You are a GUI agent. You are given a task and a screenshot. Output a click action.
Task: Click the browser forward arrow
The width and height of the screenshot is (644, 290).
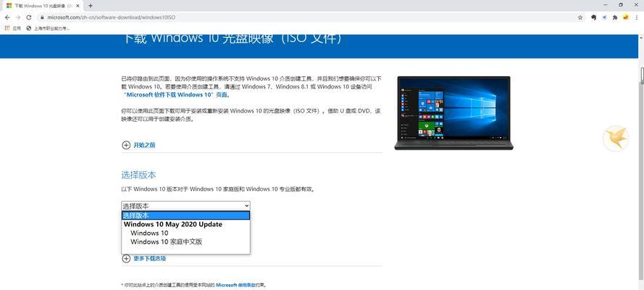(17, 17)
